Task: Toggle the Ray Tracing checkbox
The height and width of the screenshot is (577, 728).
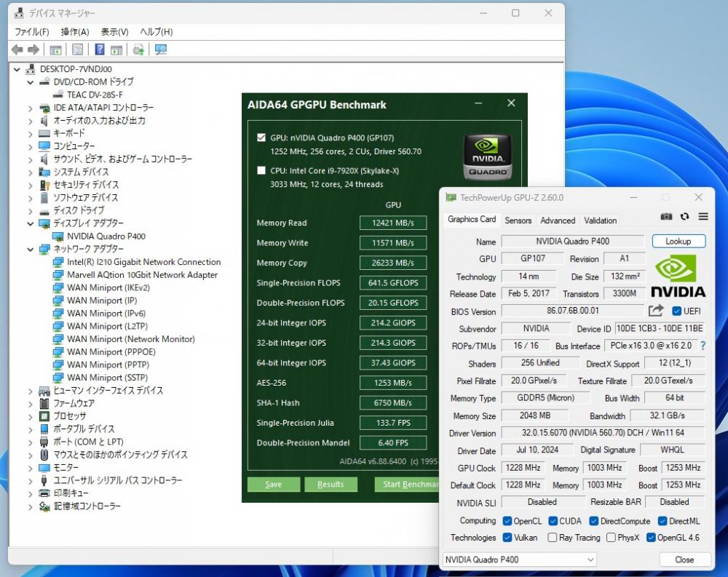Action: (x=552, y=538)
